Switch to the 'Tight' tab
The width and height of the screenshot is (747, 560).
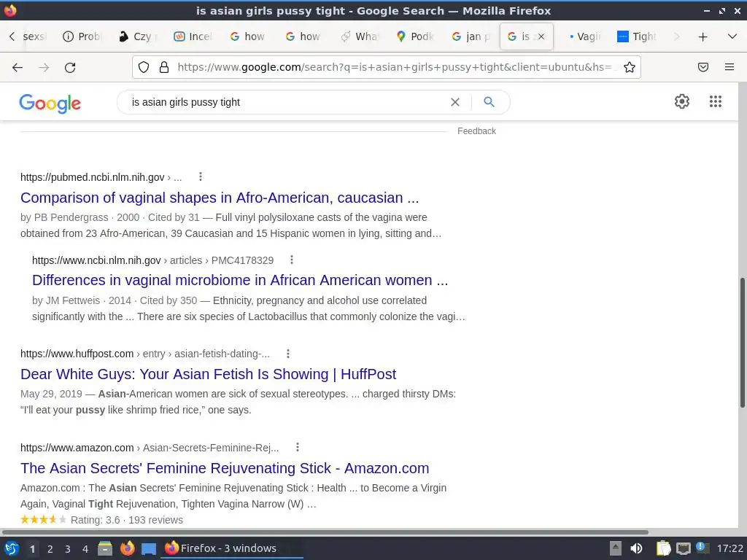637,36
